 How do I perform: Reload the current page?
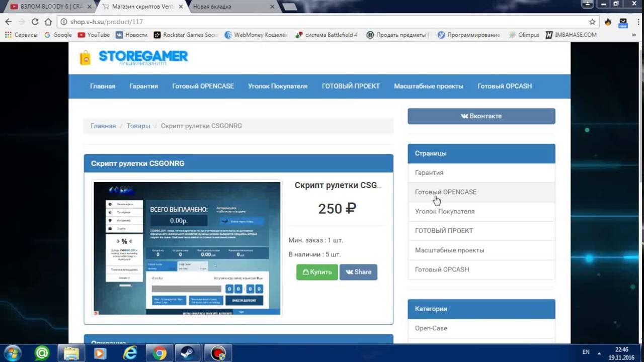35,22
